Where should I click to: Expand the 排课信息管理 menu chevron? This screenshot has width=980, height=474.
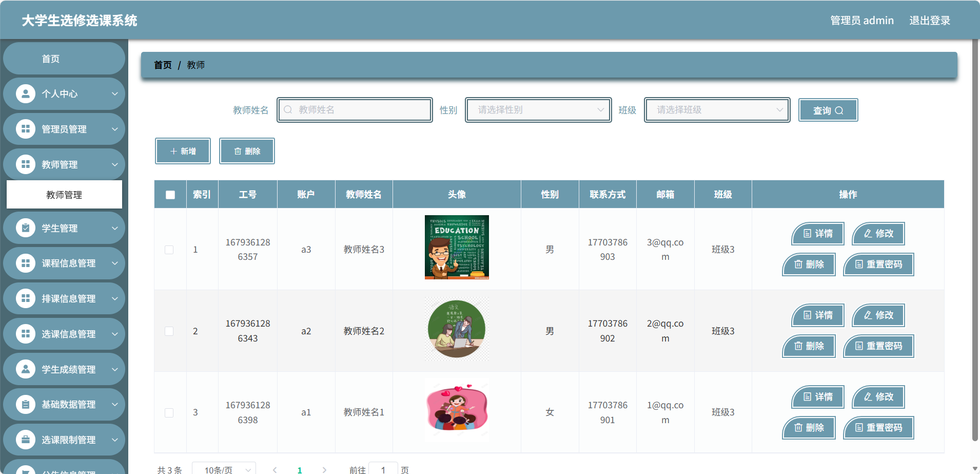tap(115, 298)
